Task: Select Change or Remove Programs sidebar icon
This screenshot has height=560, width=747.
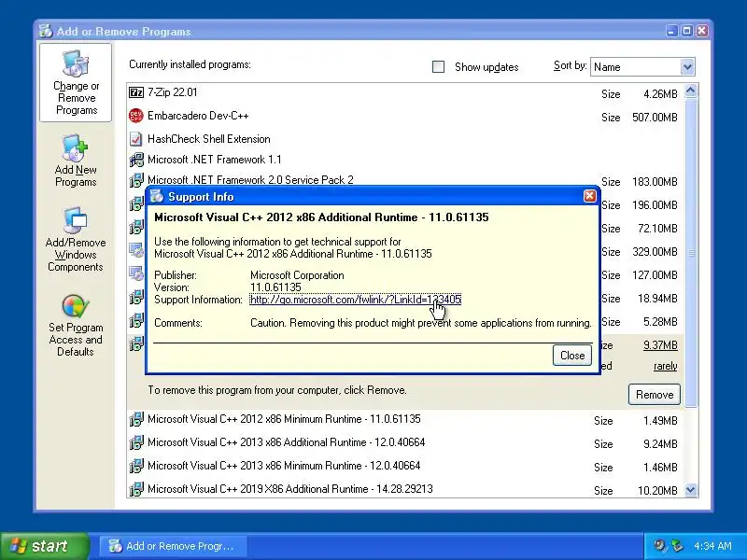Action: tap(76, 82)
